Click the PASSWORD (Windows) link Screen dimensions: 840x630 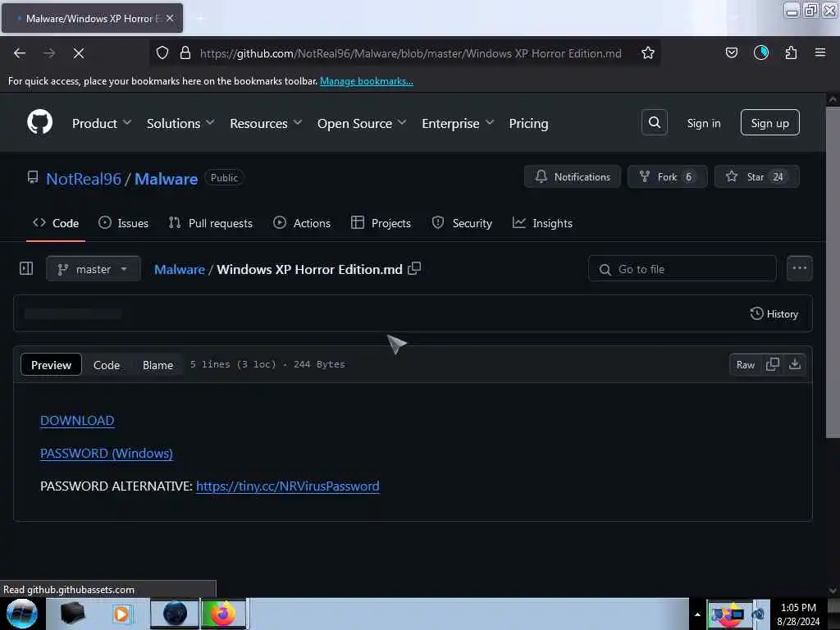(106, 453)
